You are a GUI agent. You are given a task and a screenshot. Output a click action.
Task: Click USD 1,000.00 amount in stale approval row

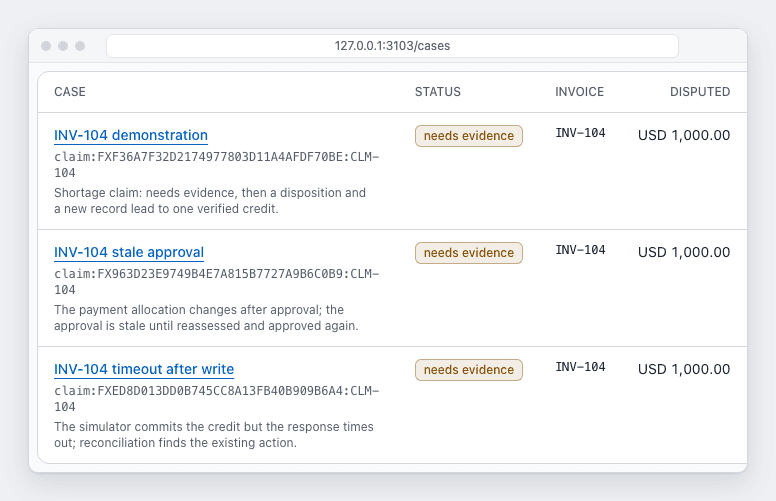pos(684,252)
